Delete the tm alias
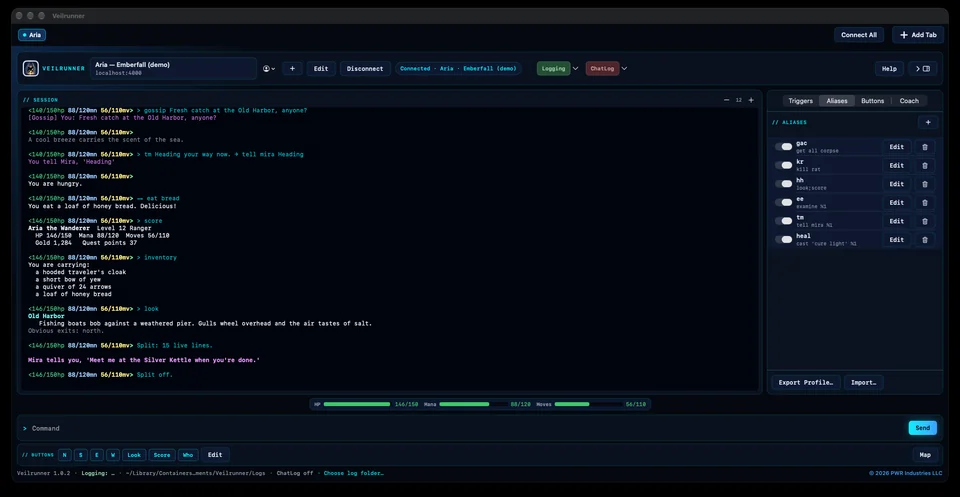Viewport: 960px width, 497px height. tap(924, 221)
